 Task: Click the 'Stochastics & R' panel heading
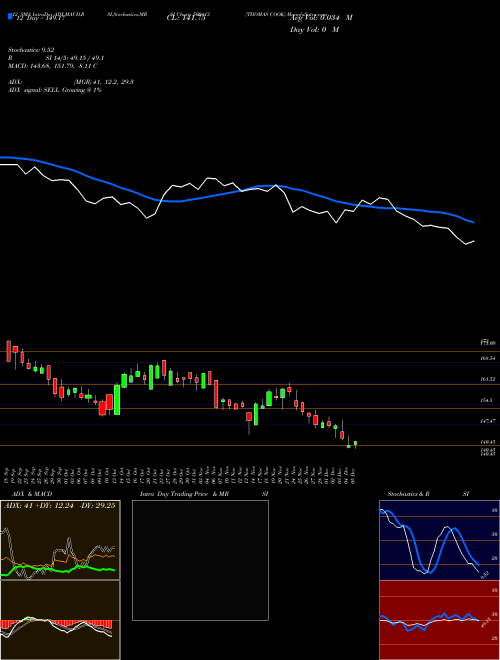pyautogui.click(x=408, y=494)
